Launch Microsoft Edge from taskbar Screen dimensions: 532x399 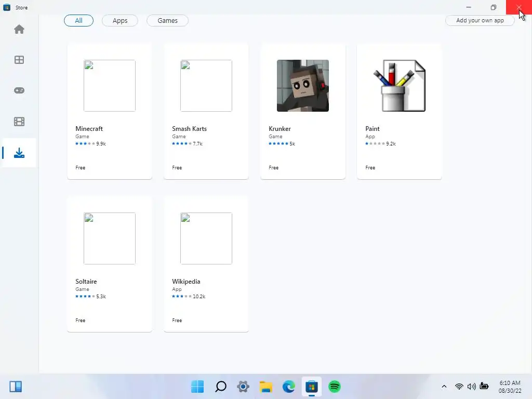pyautogui.click(x=289, y=387)
